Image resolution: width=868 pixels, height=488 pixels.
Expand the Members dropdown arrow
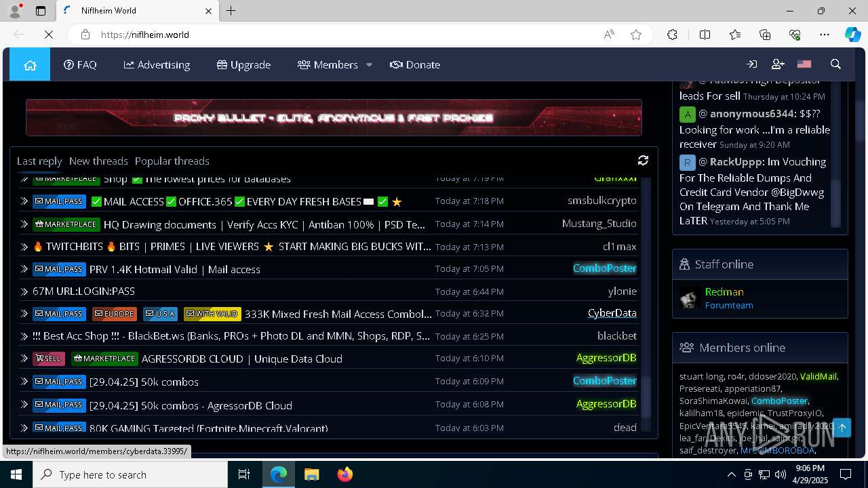tap(369, 65)
